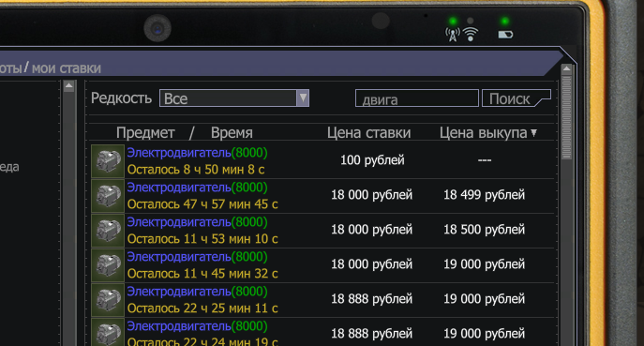Click Осталось 8 ч 50 мин 8 с text

point(196,170)
